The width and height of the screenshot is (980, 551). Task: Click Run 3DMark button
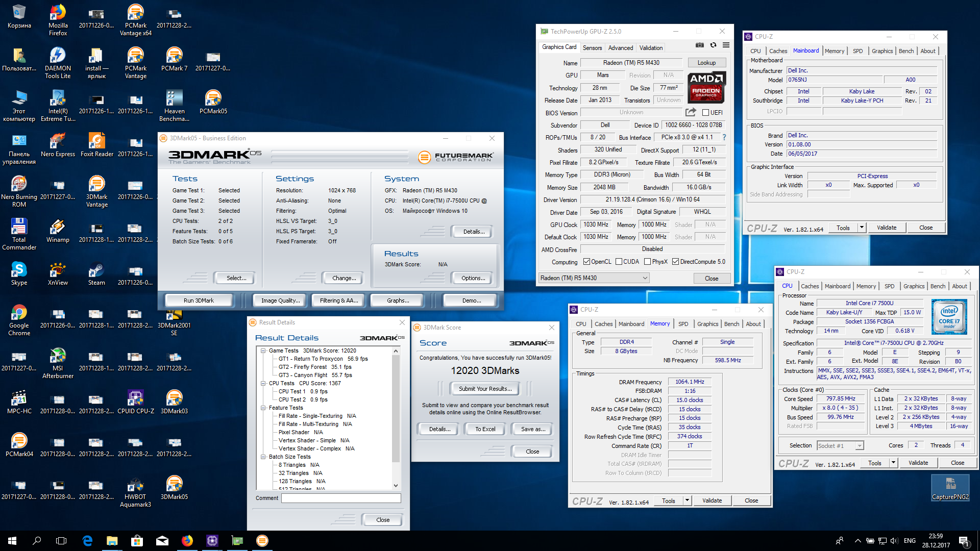[199, 300]
